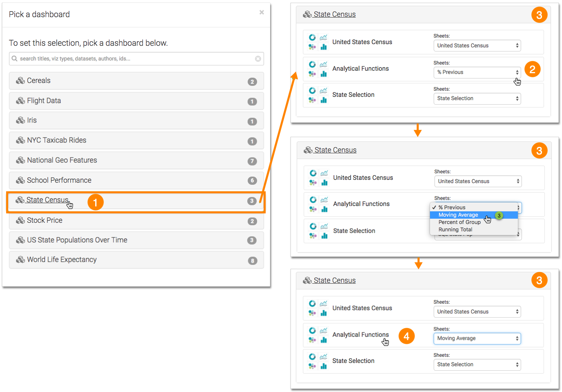
Task: Click the dashboard search input field
Action: pyautogui.click(x=135, y=59)
